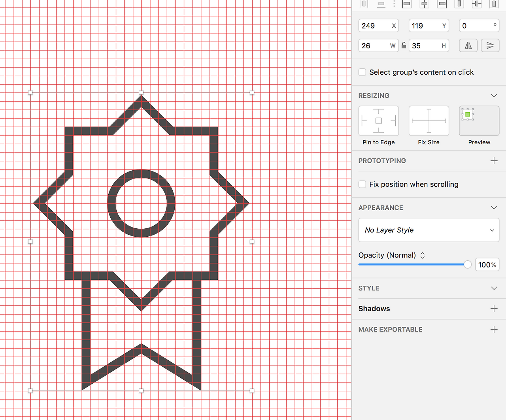This screenshot has height=420, width=506.
Task: Click the PROTOTYPING section header
Action: point(382,161)
